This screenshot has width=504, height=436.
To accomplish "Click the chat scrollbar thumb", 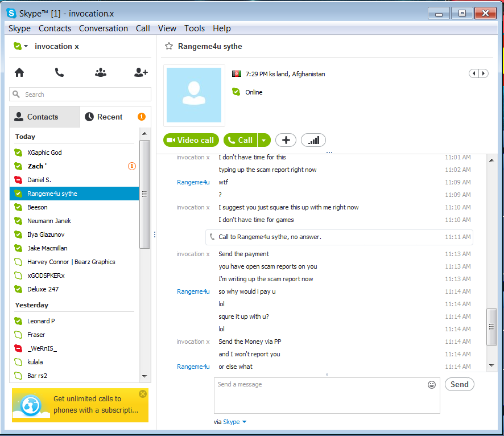I will (491, 327).
